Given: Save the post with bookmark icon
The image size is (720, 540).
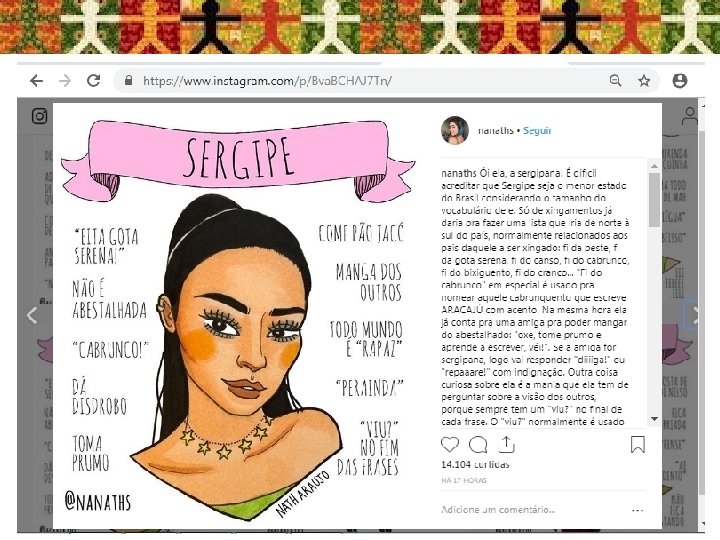Looking at the screenshot, I should pyautogui.click(x=638, y=444).
